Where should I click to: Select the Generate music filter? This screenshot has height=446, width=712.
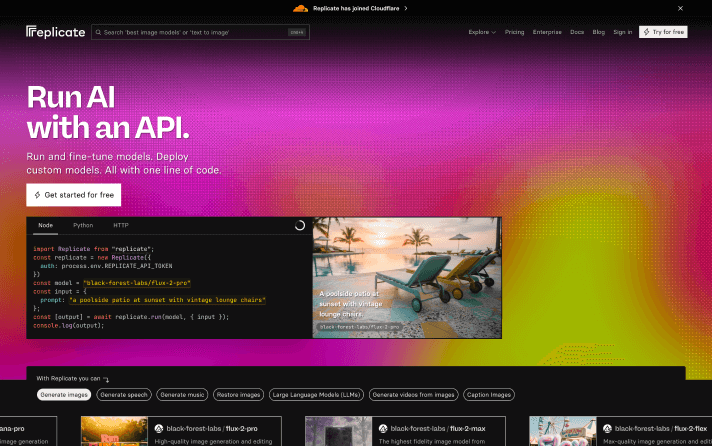[182, 395]
